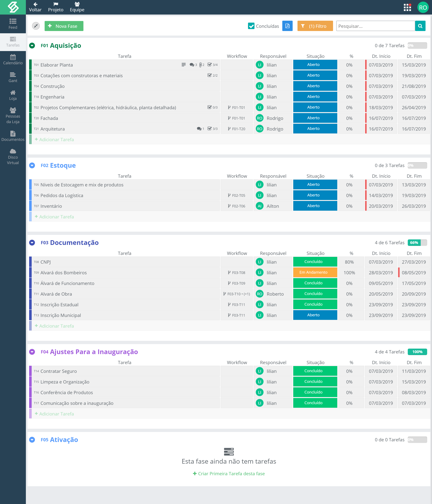Add task to Aquisição via Adicionar Tarefa
Screen dimensions: 432x504
(x=54, y=139)
